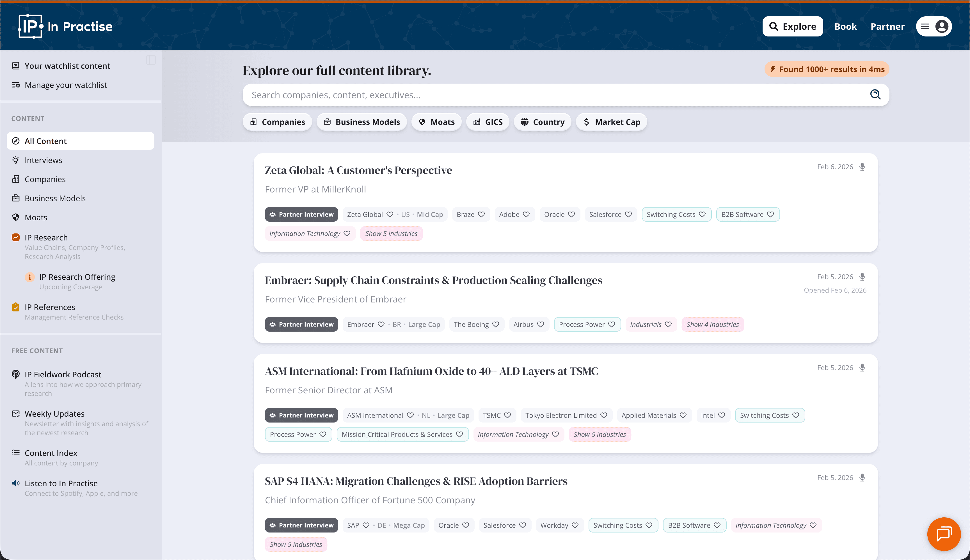Viewport: 970px width, 560px height.
Task: Select Interviews in content sidebar
Action: (43, 160)
